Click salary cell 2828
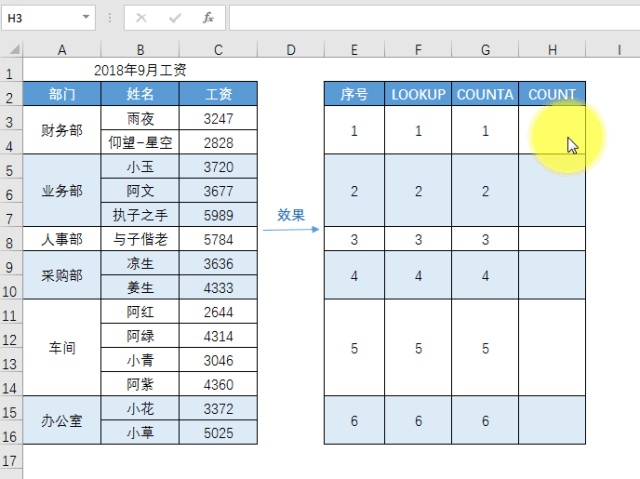640x479 pixels. [x=218, y=142]
